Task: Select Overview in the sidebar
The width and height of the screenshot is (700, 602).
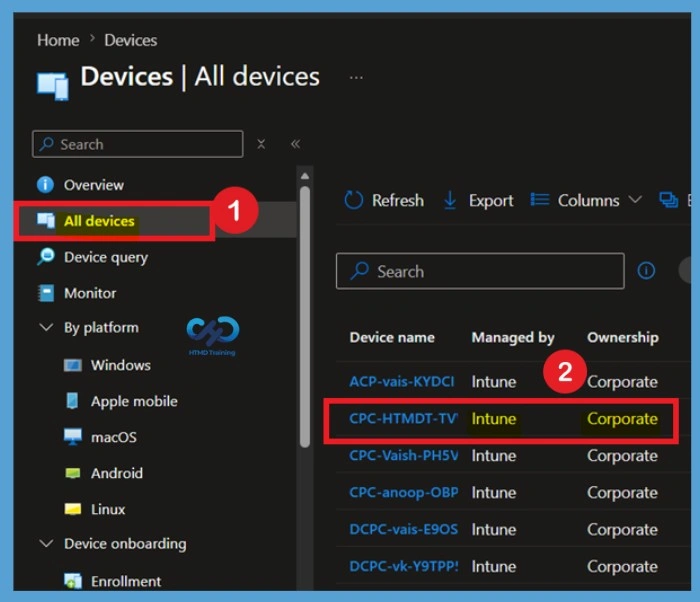Action: click(x=94, y=185)
